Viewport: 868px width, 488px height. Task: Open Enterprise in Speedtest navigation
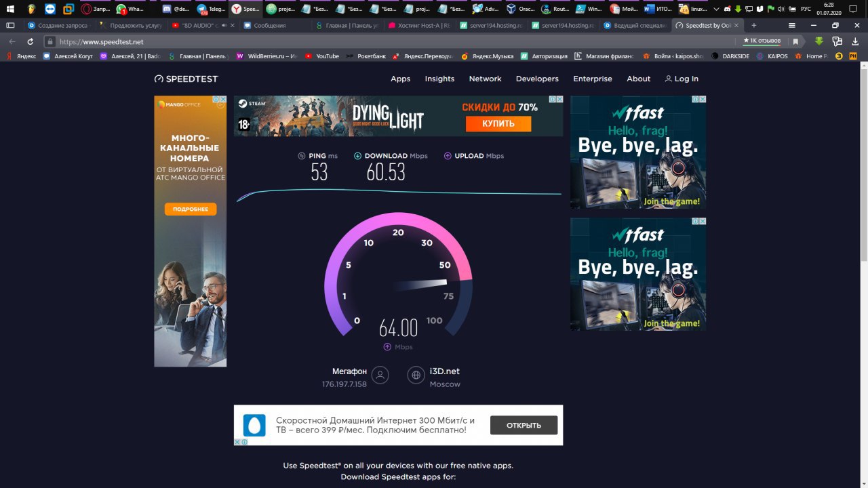coord(593,79)
